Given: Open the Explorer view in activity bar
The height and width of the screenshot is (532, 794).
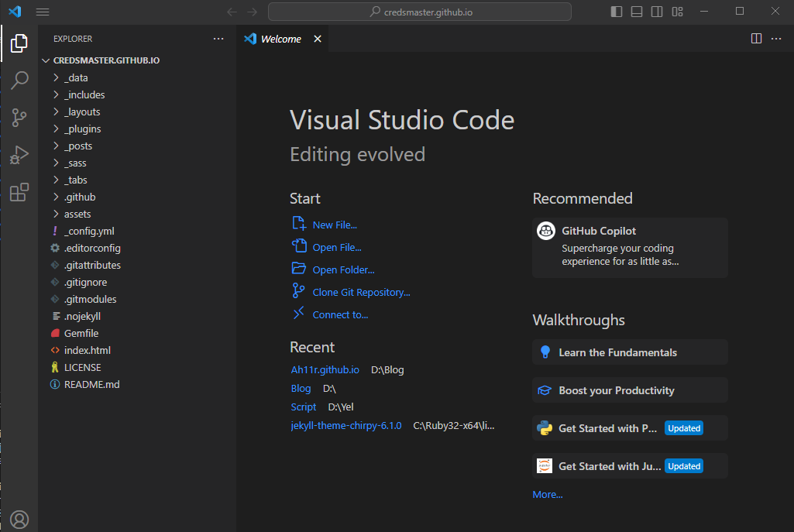Looking at the screenshot, I should coord(19,43).
